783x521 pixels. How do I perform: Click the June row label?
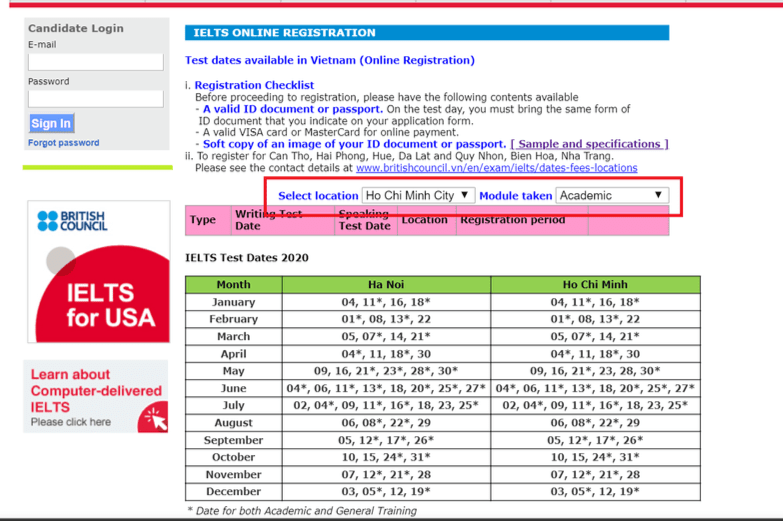point(234,388)
